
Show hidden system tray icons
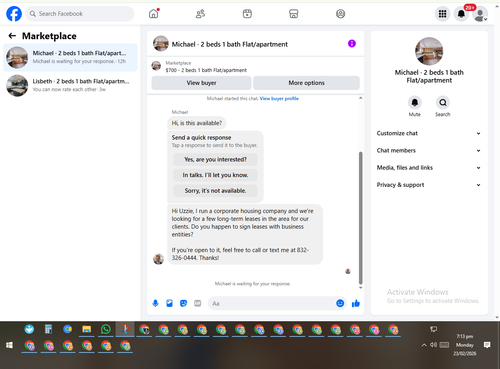pos(424,345)
